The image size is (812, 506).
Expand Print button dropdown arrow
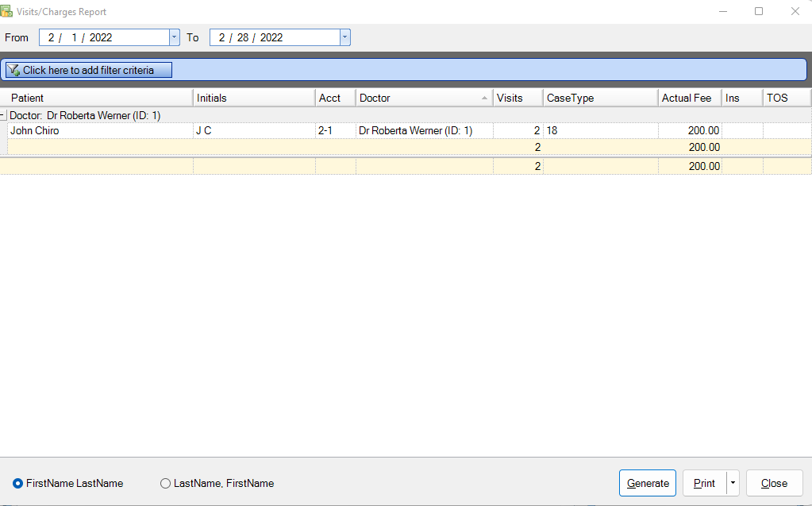[x=733, y=483]
